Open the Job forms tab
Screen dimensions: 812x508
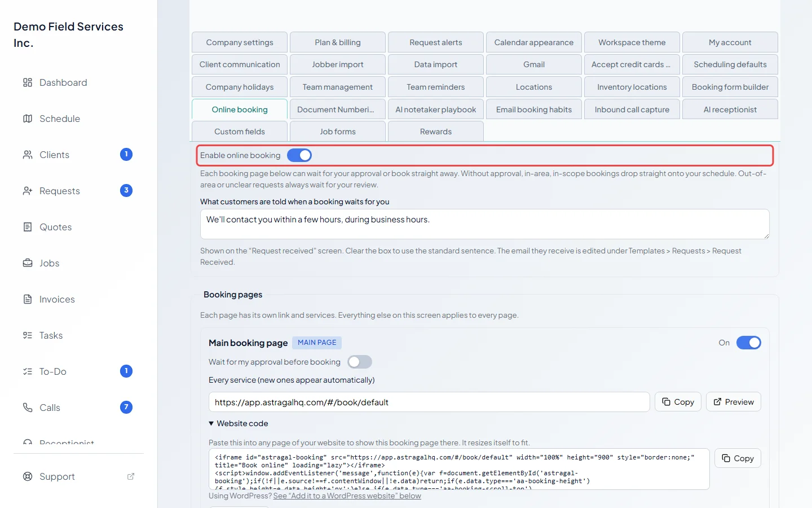click(338, 132)
